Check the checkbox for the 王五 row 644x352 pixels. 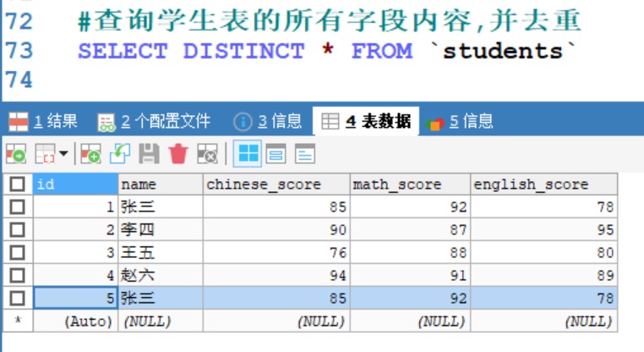click(x=17, y=252)
